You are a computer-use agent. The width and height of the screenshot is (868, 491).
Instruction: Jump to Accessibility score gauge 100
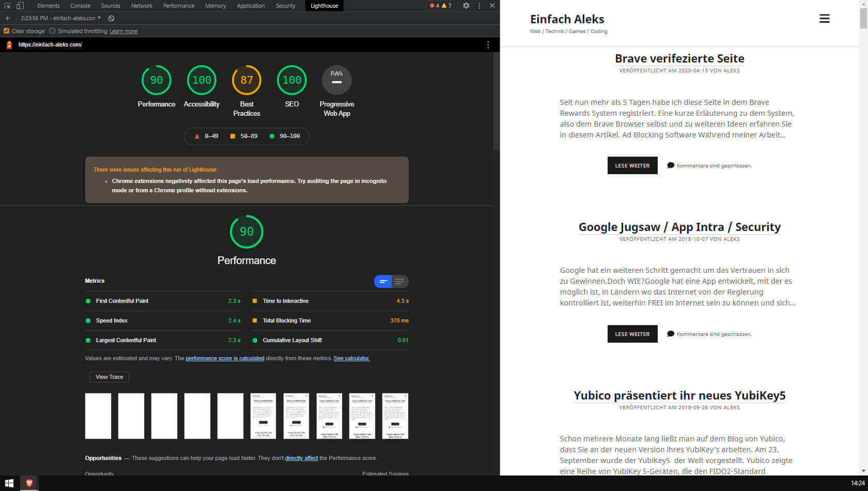pyautogui.click(x=202, y=80)
